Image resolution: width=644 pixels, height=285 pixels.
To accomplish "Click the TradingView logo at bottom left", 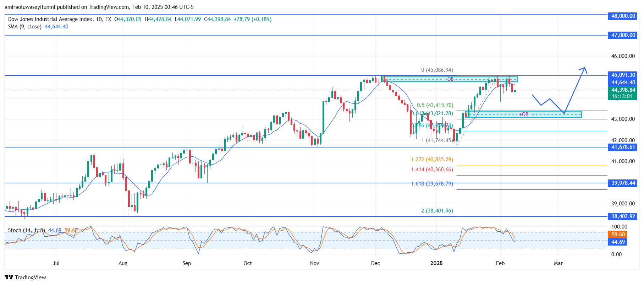I will [25, 277].
